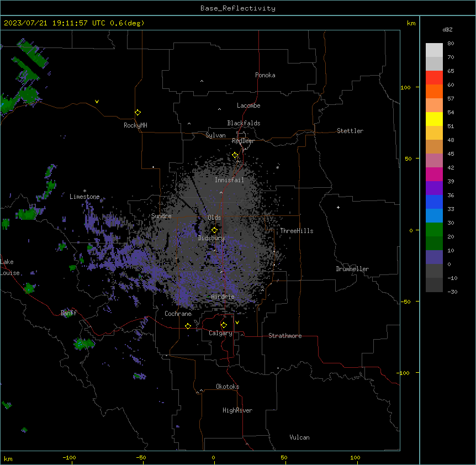Click the asterisk marker above Limestone
The width and height of the screenshot is (476, 465).
tap(84, 191)
